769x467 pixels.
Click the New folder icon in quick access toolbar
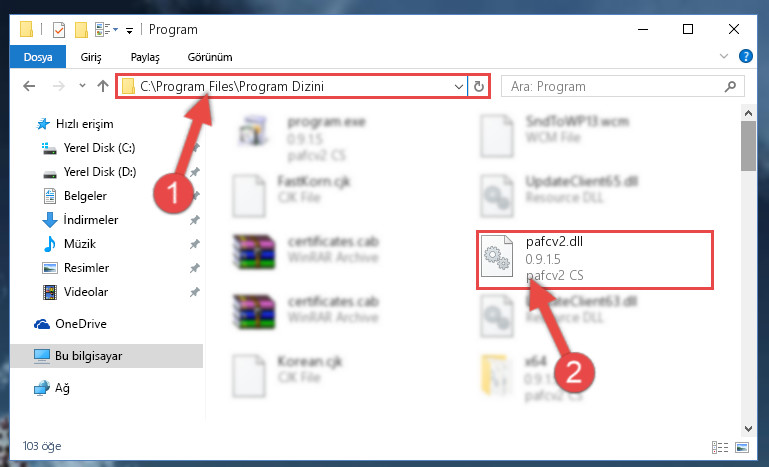pyautogui.click(x=81, y=29)
